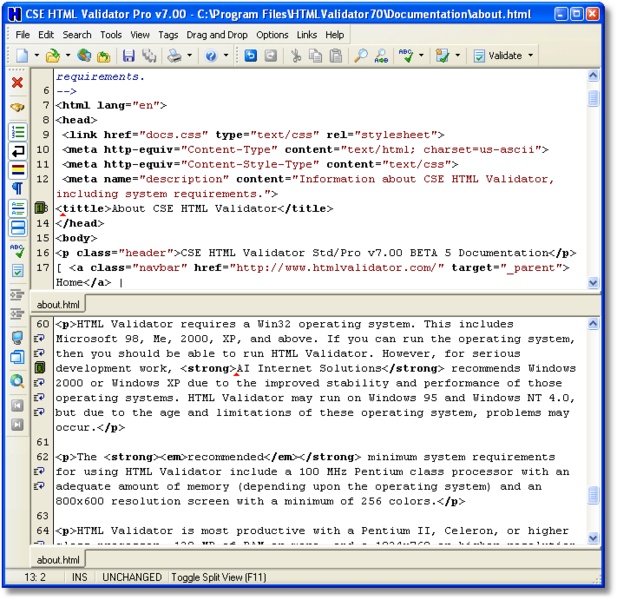The image size is (617, 600).
Task: Open the Edit menu
Action: point(46,35)
